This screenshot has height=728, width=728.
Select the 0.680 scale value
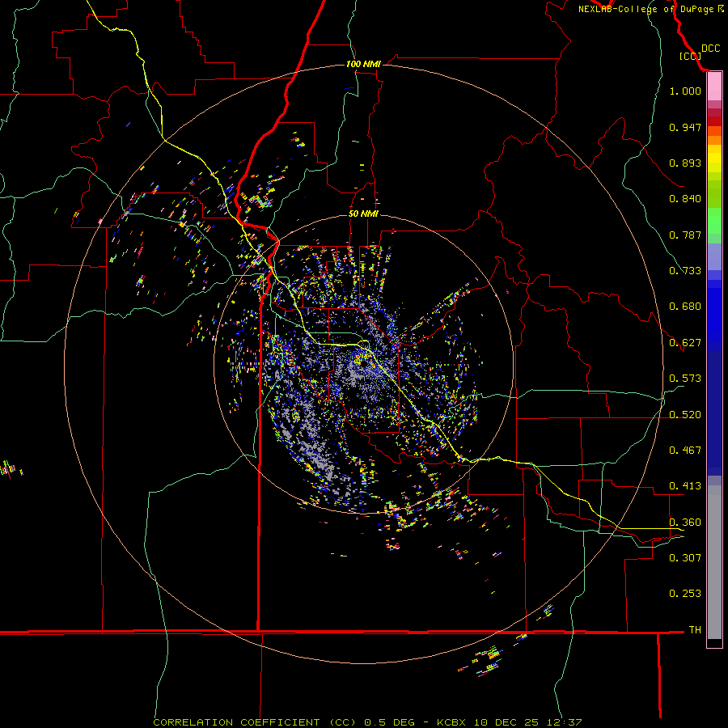[x=685, y=307]
